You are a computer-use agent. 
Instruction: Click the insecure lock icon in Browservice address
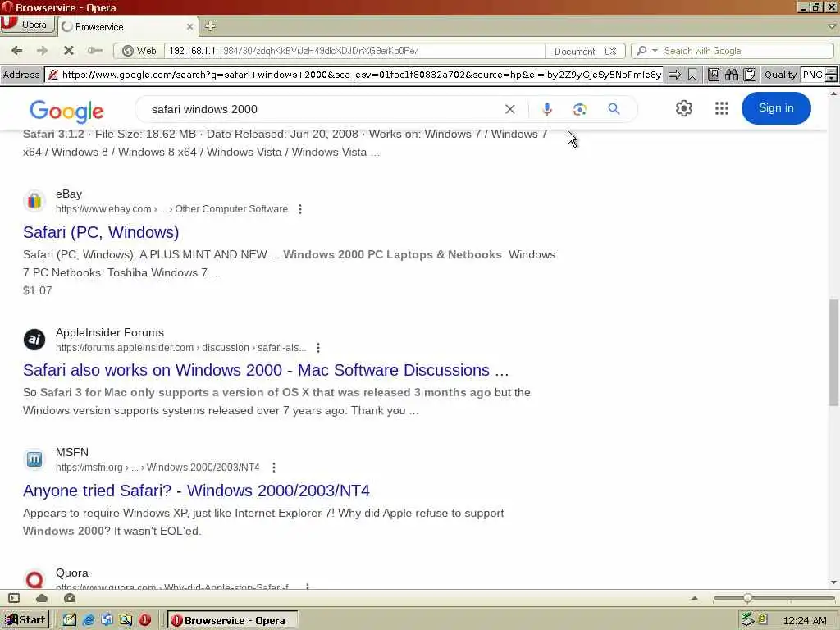coord(53,75)
